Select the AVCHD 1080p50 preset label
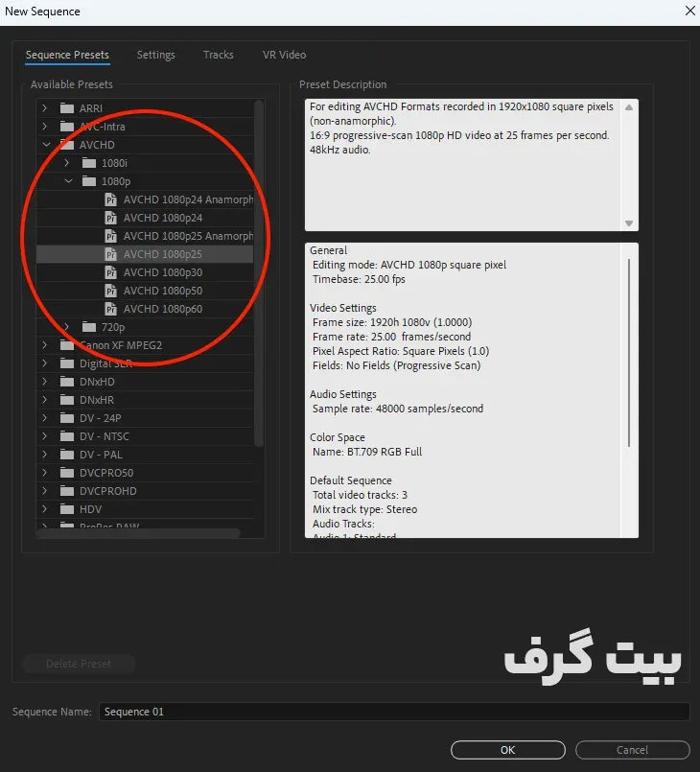The image size is (700, 772). (163, 291)
